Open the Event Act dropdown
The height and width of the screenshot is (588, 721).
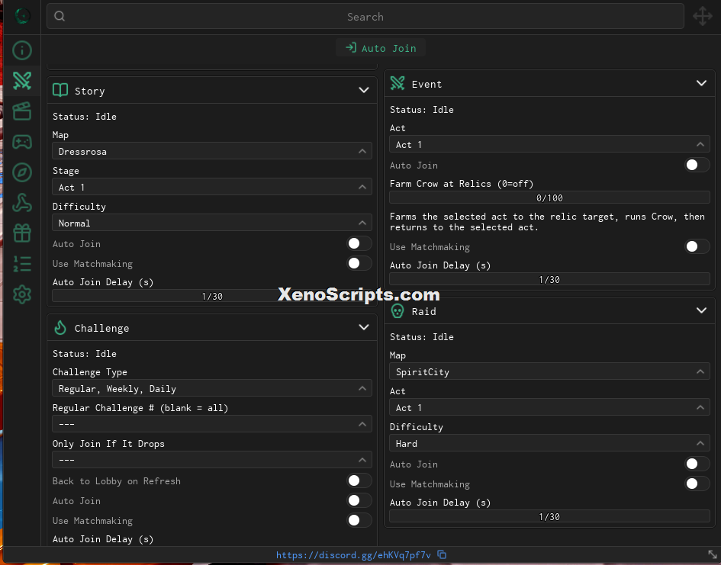click(x=549, y=144)
